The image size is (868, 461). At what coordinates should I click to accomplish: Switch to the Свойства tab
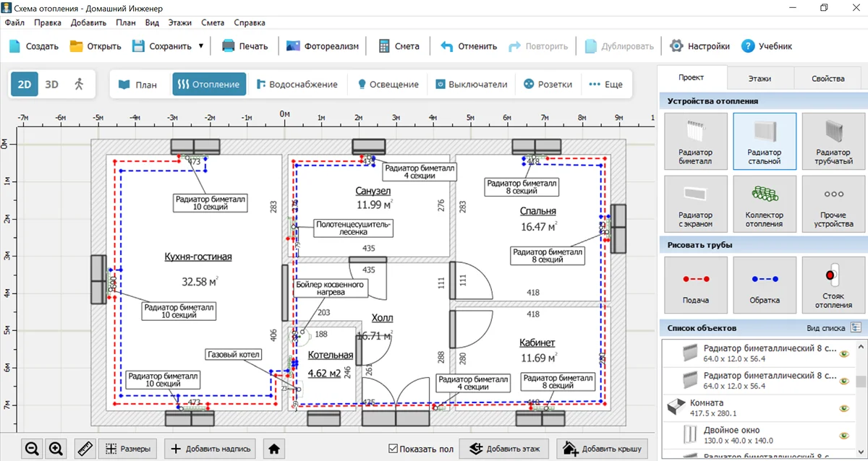827,78
